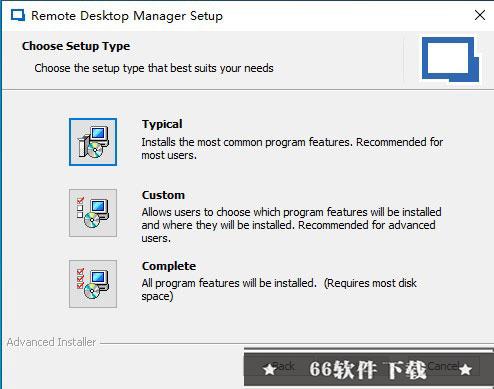This screenshot has height=389, width=494.
Task: Select the Typical install icon button
Action: (x=93, y=142)
